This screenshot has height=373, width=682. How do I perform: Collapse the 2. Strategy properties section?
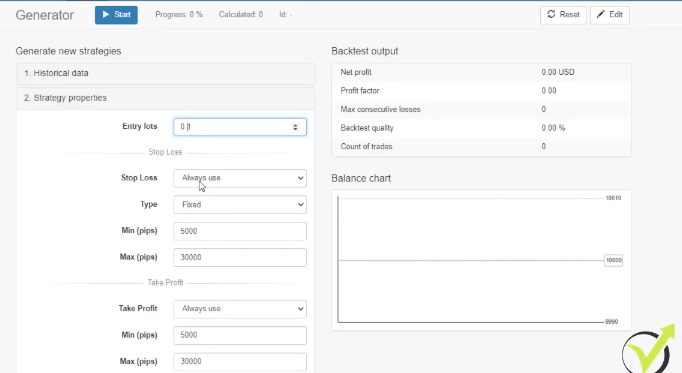pyautogui.click(x=165, y=98)
